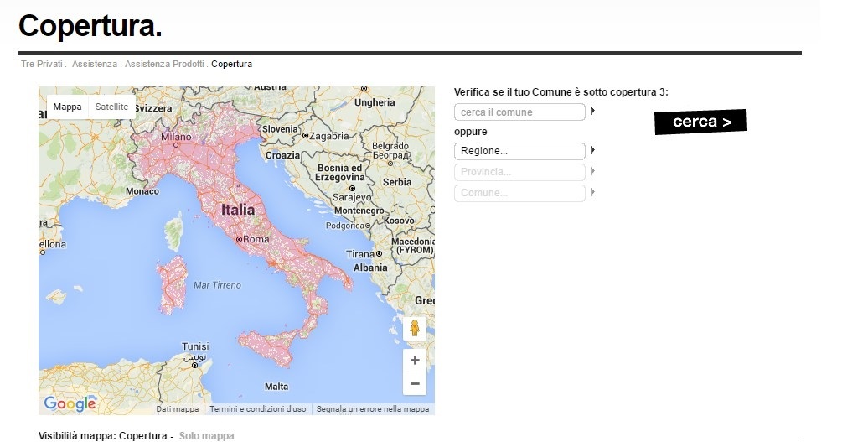Screen dimensions: 868x442
Task: Click the Kosovo label on map
Action: (x=399, y=221)
